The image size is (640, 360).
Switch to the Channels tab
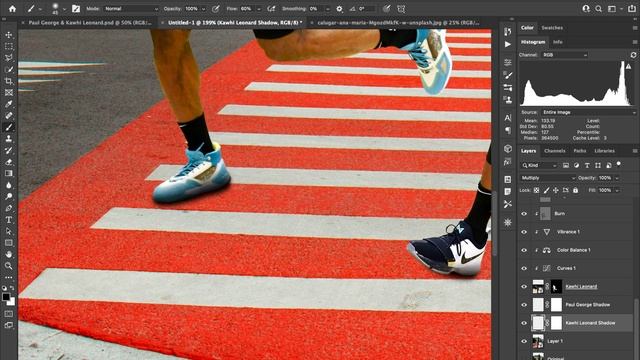click(554, 151)
